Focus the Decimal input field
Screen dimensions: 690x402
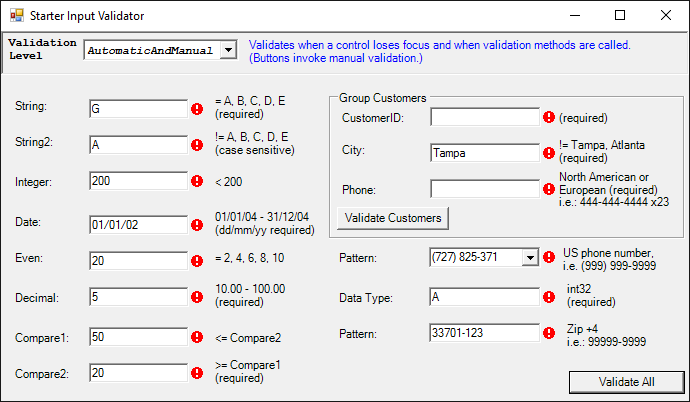[x=138, y=297]
